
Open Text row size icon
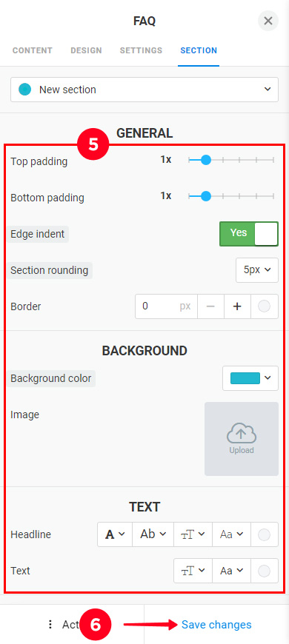click(193, 571)
